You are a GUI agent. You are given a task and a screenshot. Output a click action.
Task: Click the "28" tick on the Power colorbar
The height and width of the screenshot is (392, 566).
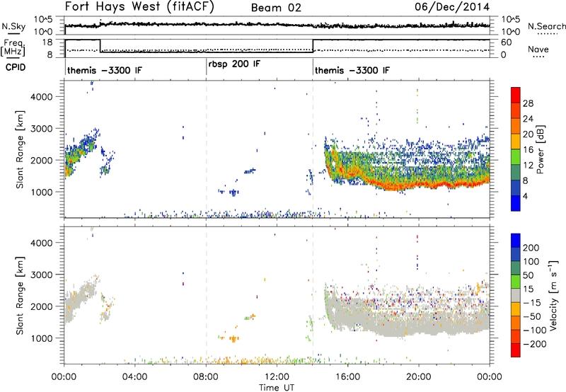coord(528,103)
